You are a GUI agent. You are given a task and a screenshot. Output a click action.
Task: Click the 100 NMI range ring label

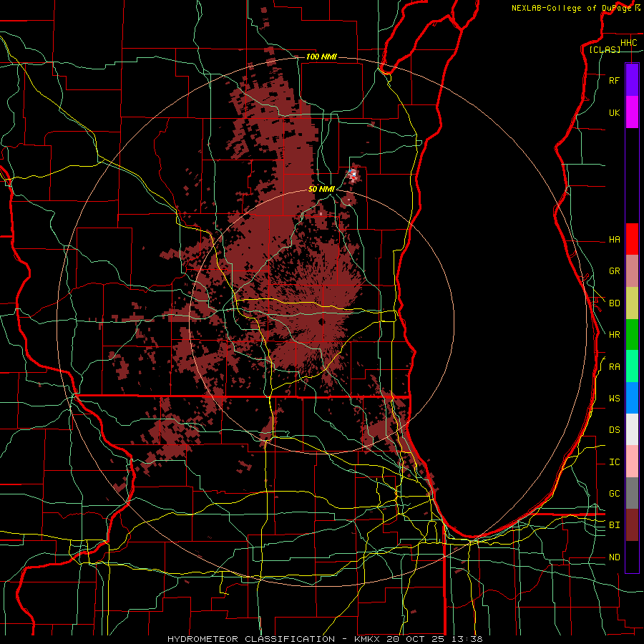tap(321, 57)
